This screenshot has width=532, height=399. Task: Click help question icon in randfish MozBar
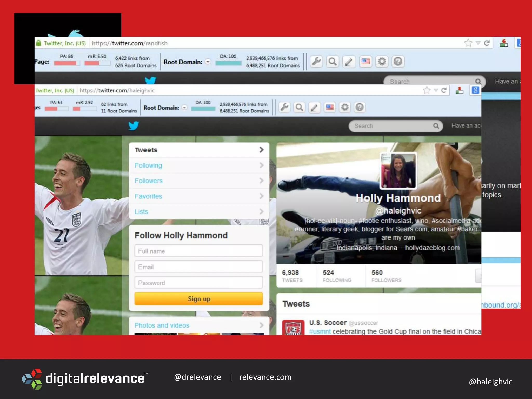pos(398,62)
